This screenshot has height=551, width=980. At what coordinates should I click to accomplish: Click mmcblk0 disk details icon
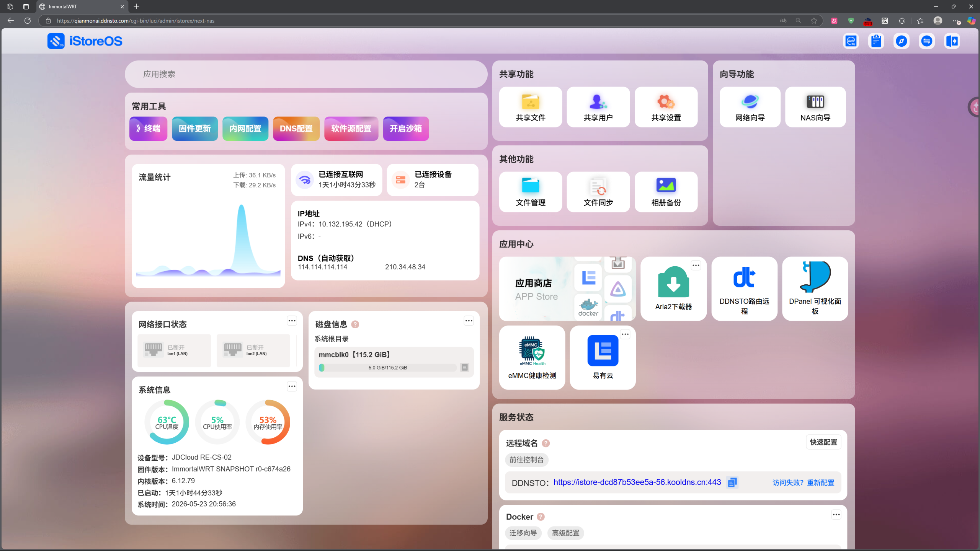click(464, 367)
